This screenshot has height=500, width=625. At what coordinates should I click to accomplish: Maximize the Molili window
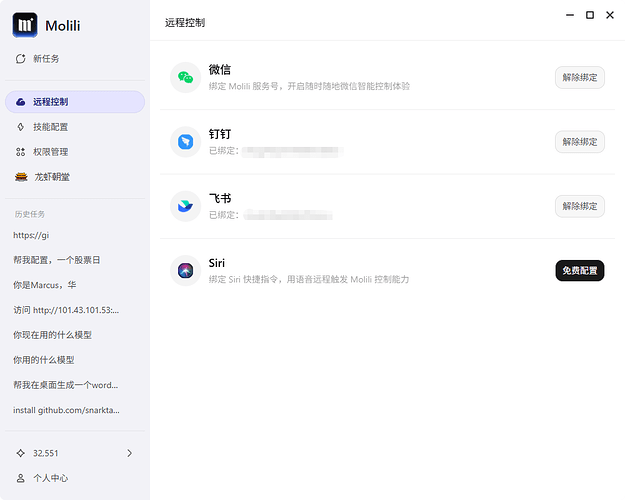pos(590,15)
